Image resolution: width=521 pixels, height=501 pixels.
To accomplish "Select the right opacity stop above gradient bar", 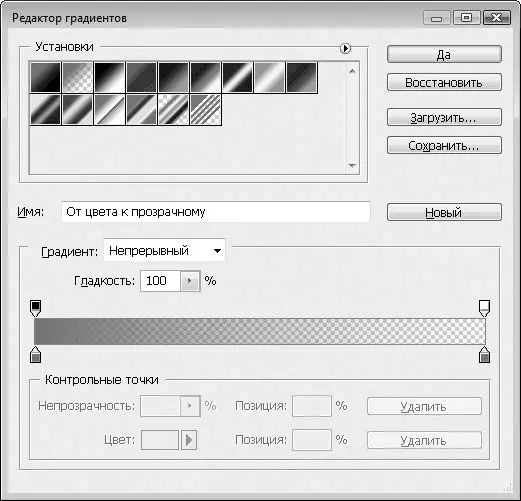I will (484, 308).
